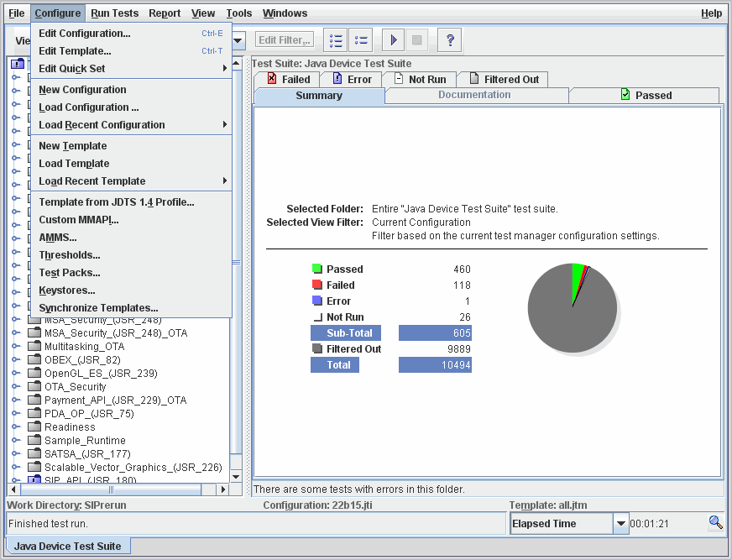The height and width of the screenshot is (560, 732).
Task: Click the expanded tree list toolbar icon
Action: tap(336, 40)
